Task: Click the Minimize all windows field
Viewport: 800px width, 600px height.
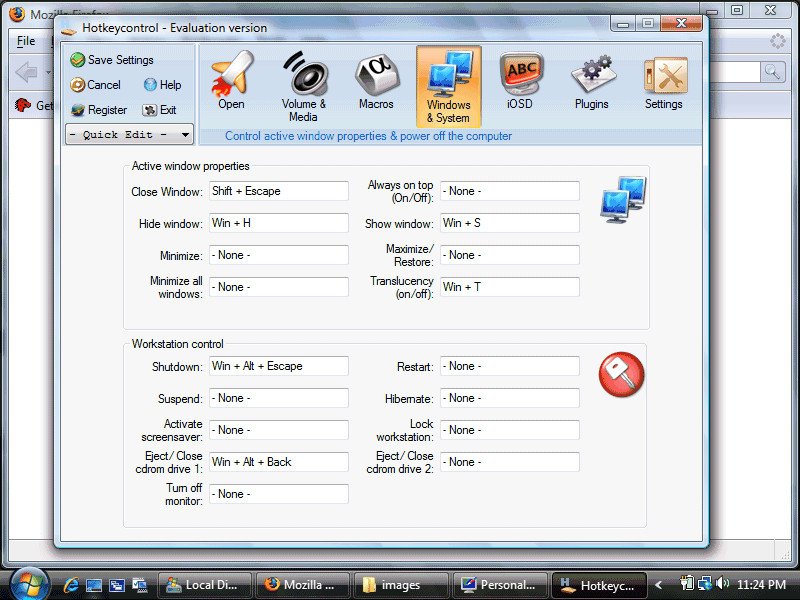Action: (x=279, y=287)
